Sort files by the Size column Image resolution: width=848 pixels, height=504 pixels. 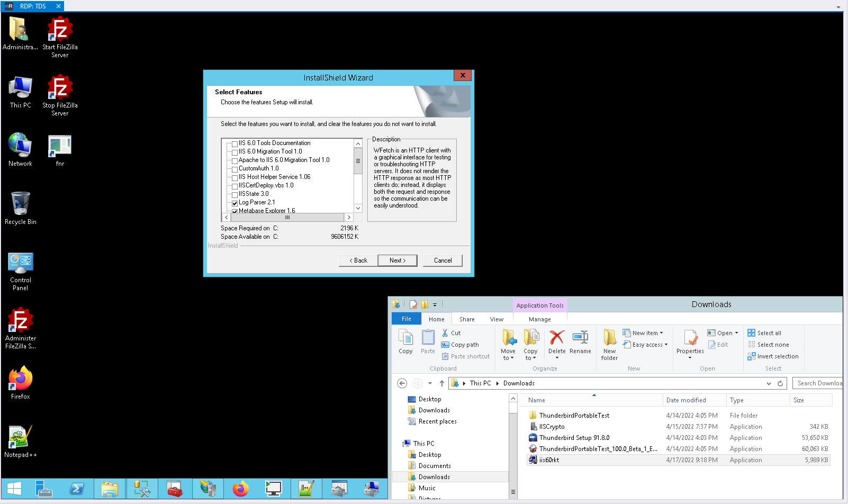(x=811, y=400)
